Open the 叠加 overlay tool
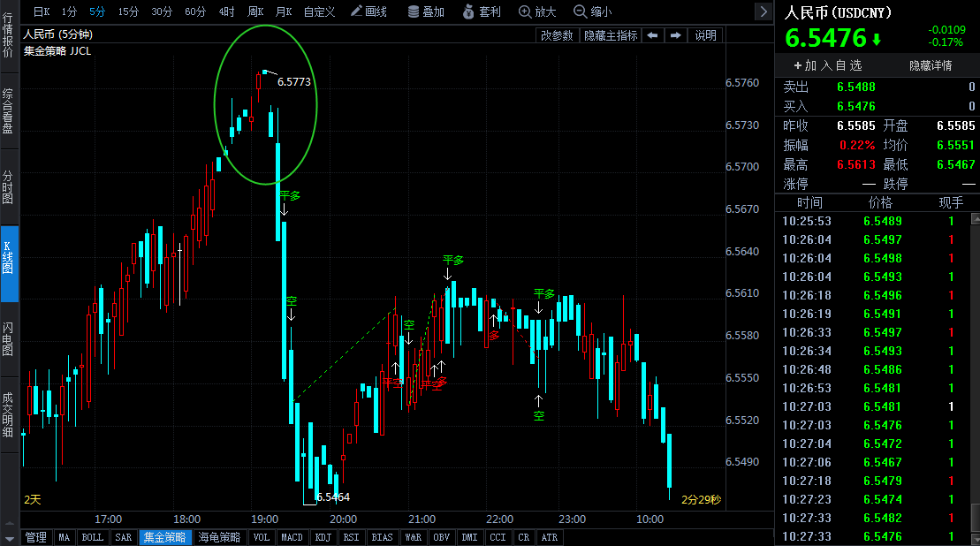The height and width of the screenshot is (546, 980). [x=426, y=11]
